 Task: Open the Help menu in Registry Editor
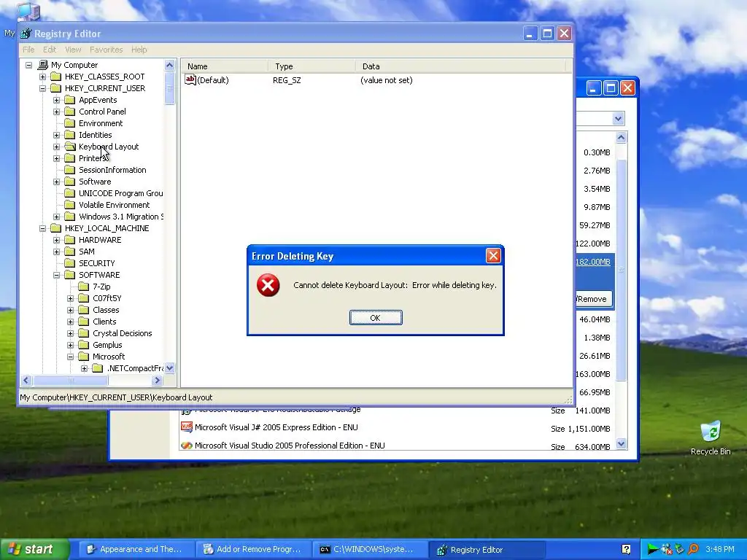(x=139, y=50)
